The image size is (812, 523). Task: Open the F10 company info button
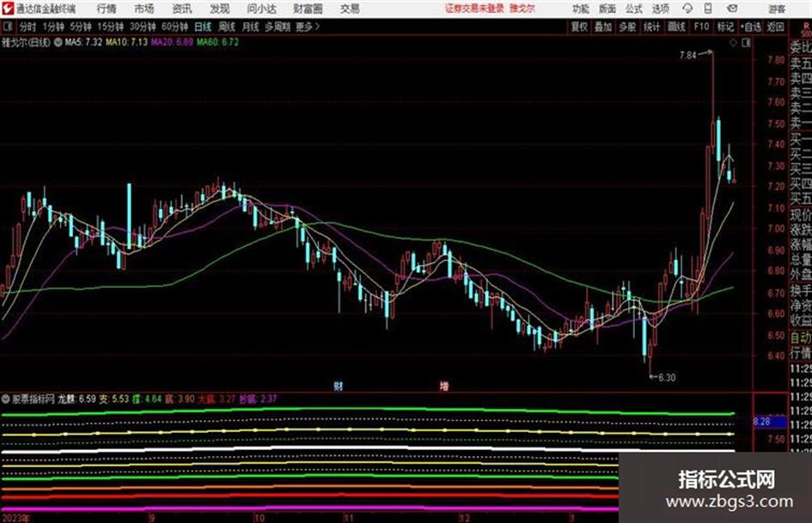[x=701, y=27]
